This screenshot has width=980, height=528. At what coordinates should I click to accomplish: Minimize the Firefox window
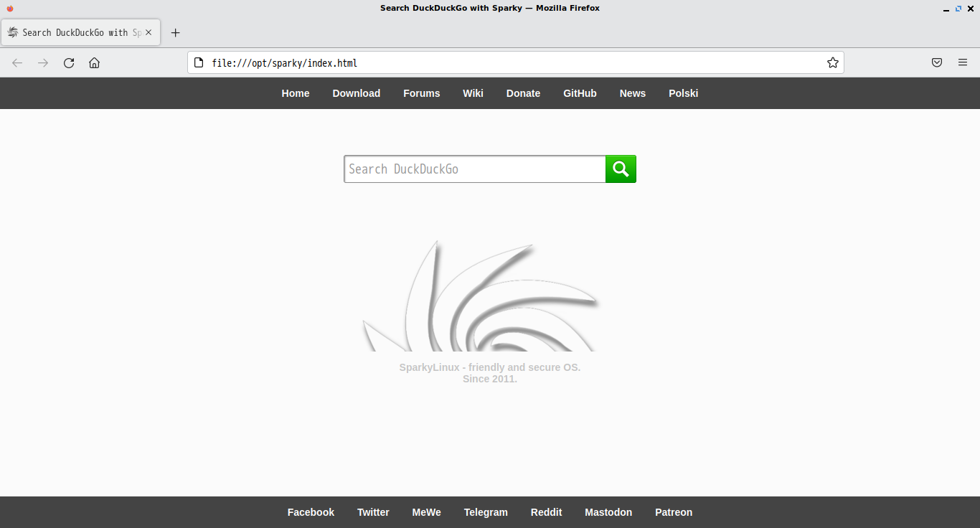pyautogui.click(x=946, y=9)
